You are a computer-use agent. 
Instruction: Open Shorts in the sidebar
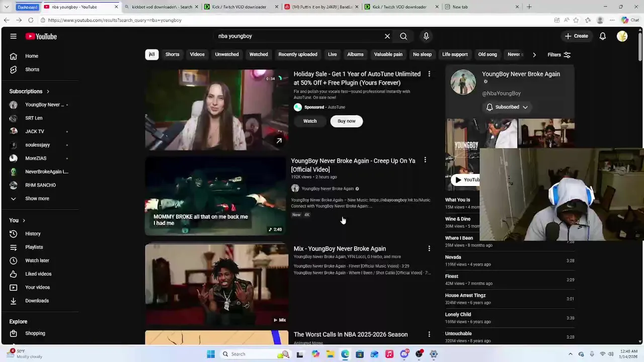click(x=32, y=69)
